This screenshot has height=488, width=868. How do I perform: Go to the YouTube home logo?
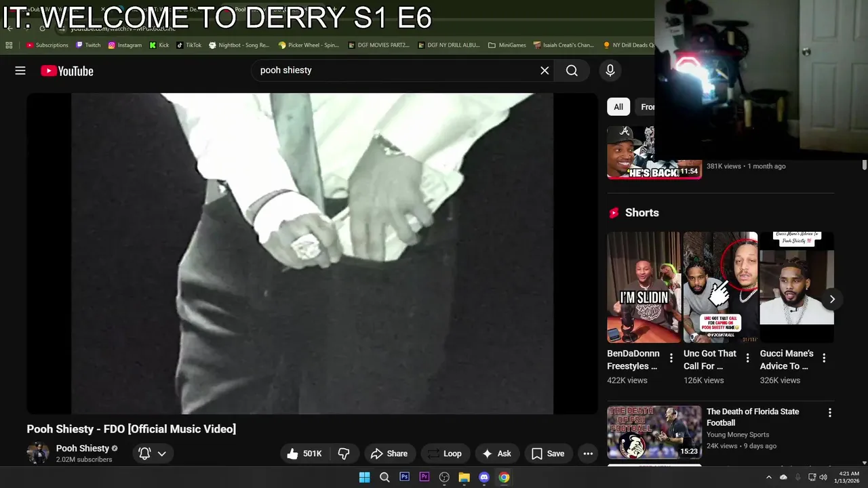[x=66, y=70]
